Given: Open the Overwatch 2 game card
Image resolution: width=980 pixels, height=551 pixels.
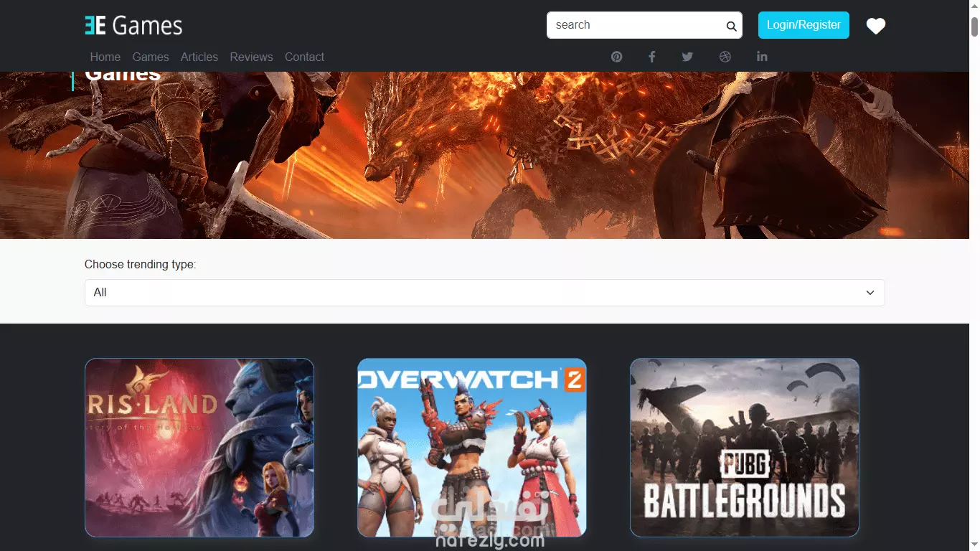Looking at the screenshot, I should (x=472, y=448).
